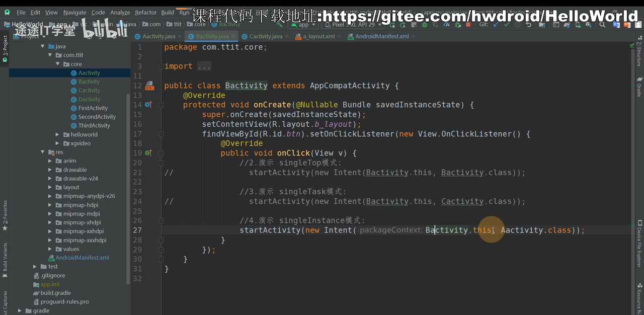Expand the collapsed import block
This screenshot has width=644, height=315.
pyautogui.click(x=204, y=66)
